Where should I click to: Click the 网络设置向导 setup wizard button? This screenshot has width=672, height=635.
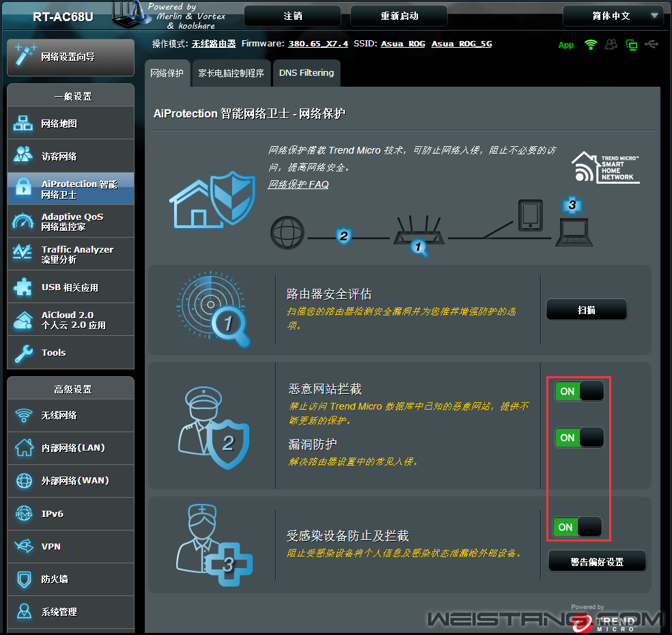tap(71, 57)
